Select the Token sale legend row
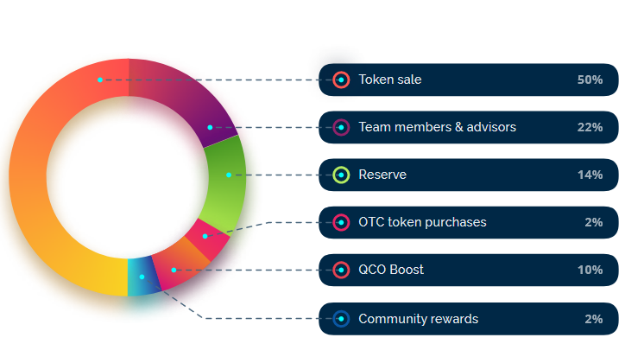This screenshot has width=644, height=363. click(x=469, y=80)
